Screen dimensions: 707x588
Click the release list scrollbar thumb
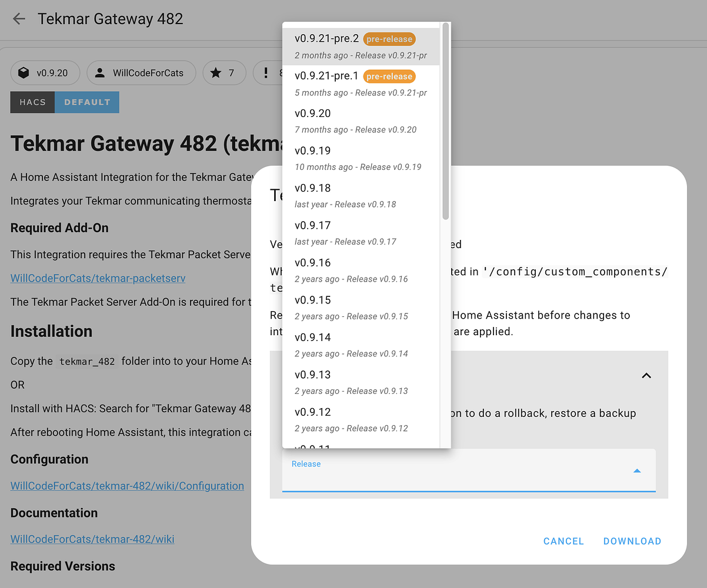(x=446, y=121)
